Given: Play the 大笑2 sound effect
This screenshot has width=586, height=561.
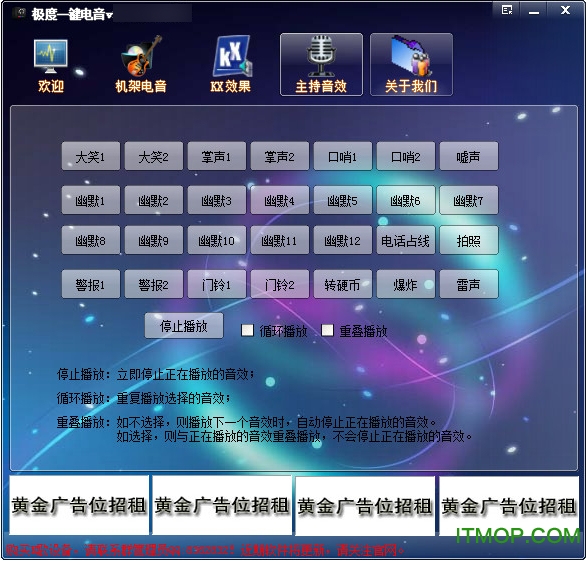Looking at the screenshot, I should (x=154, y=156).
